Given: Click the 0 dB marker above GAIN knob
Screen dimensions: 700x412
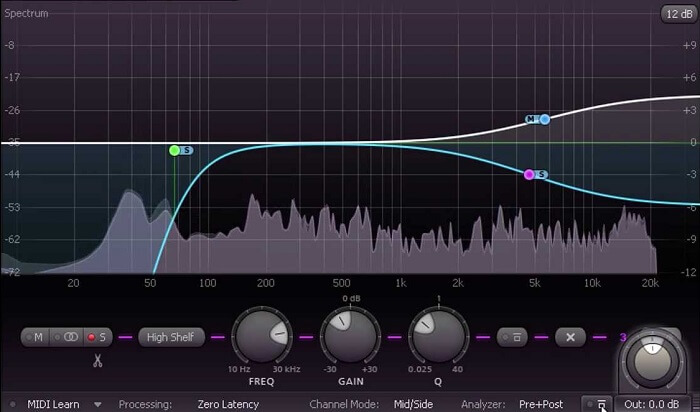Looking at the screenshot, I should click(x=351, y=298).
